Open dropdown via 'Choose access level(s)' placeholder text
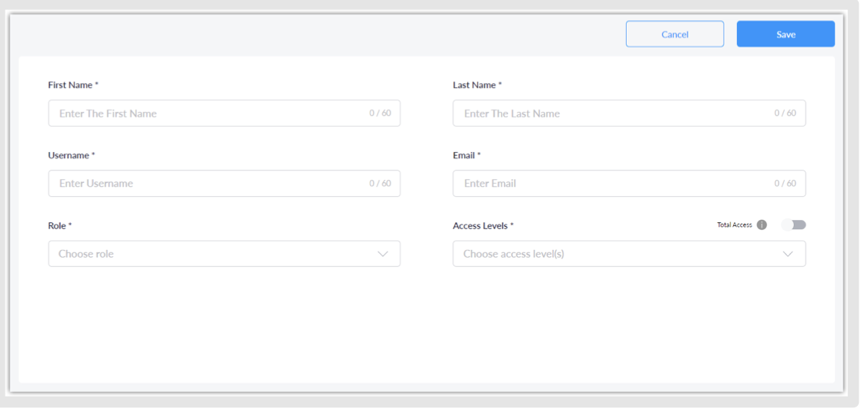 513,254
